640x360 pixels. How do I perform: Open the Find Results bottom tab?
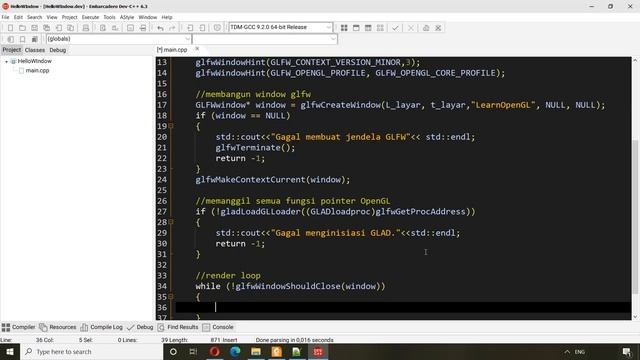pos(178,327)
